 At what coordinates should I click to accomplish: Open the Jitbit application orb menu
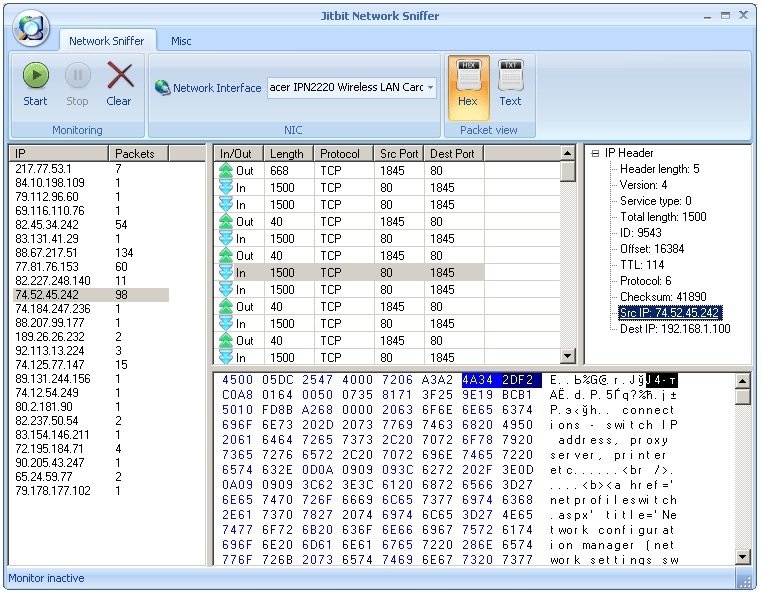31,28
